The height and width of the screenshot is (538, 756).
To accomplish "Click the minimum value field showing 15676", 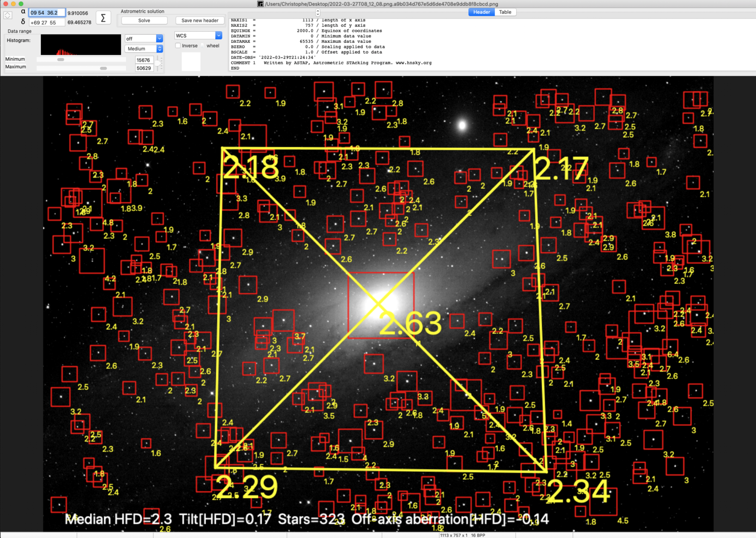I will coord(144,60).
